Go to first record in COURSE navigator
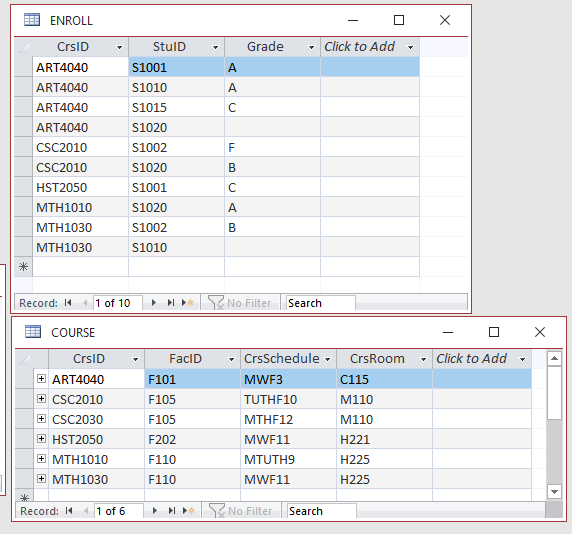Image resolution: width=572 pixels, height=534 pixels. click(x=69, y=511)
